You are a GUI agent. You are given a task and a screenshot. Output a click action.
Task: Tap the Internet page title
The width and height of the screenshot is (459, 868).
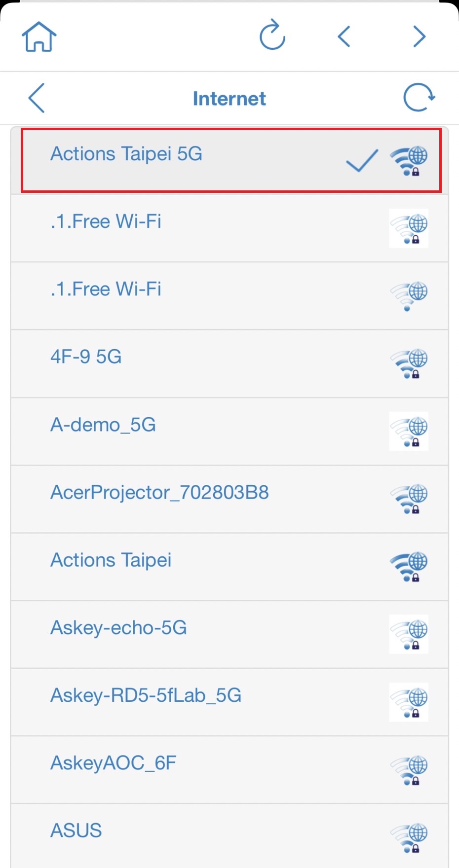coord(229,99)
